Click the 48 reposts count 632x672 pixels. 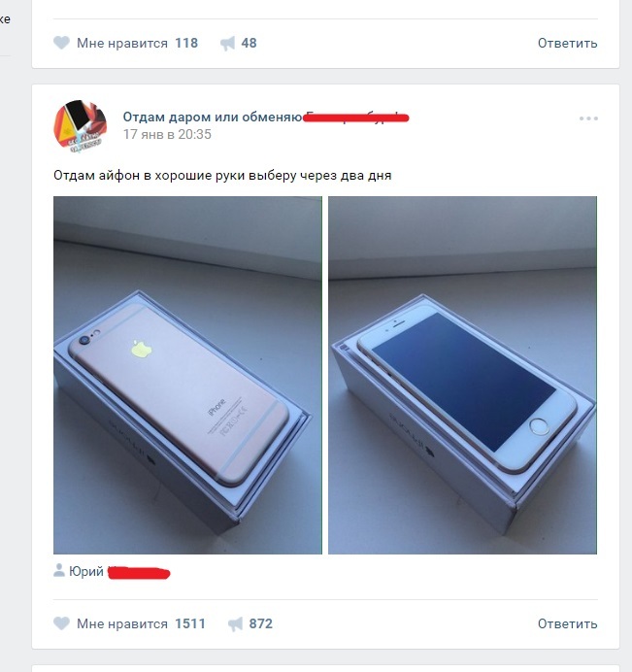click(249, 43)
